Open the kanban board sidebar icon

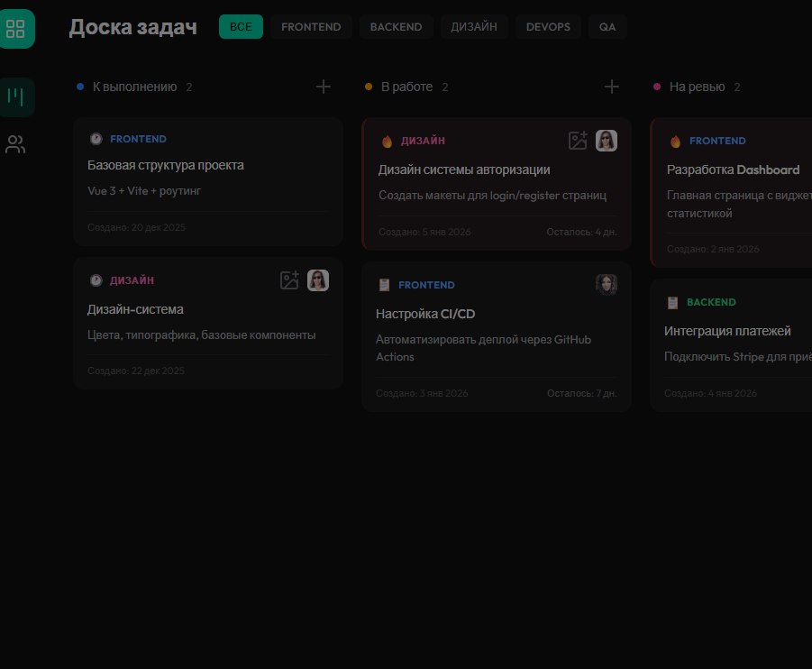15,96
